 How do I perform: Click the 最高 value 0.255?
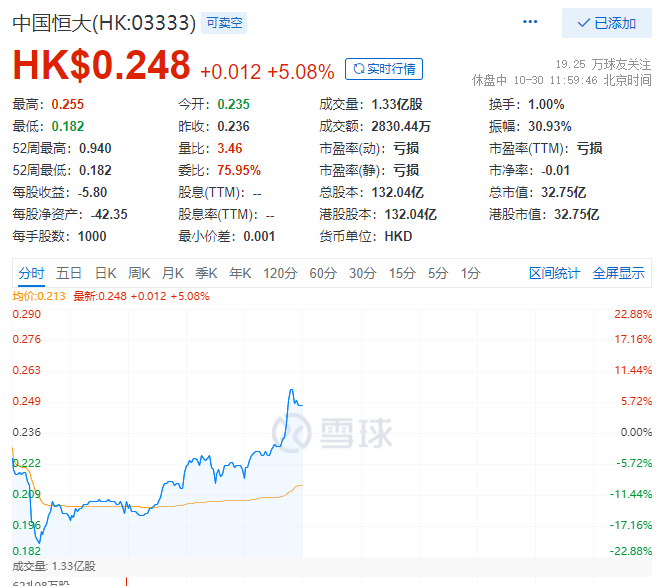pos(68,104)
